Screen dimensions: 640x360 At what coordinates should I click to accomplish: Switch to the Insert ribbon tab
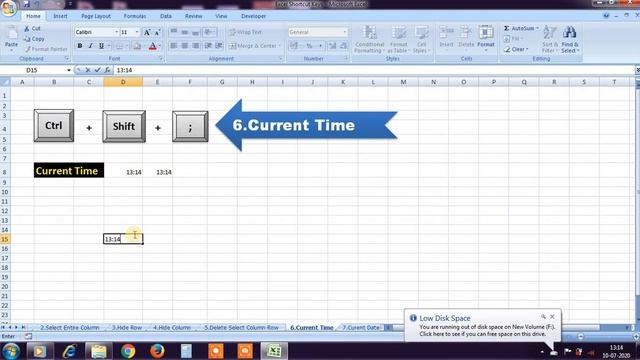(x=60, y=16)
